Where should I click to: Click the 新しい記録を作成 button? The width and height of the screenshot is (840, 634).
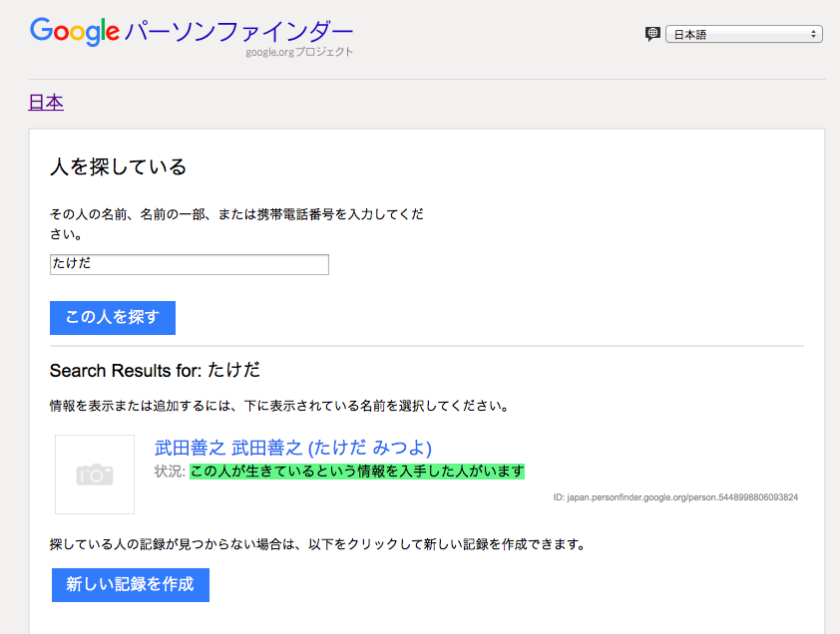coord(131,585)
